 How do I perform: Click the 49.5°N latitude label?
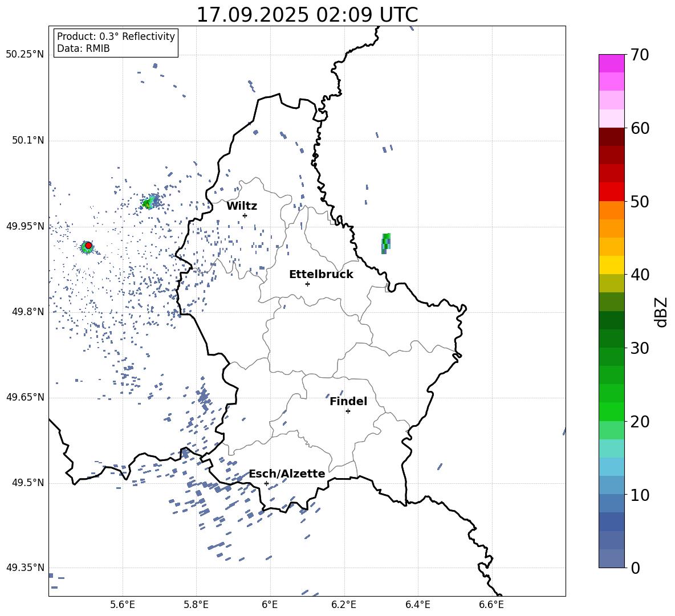point(28,483)
